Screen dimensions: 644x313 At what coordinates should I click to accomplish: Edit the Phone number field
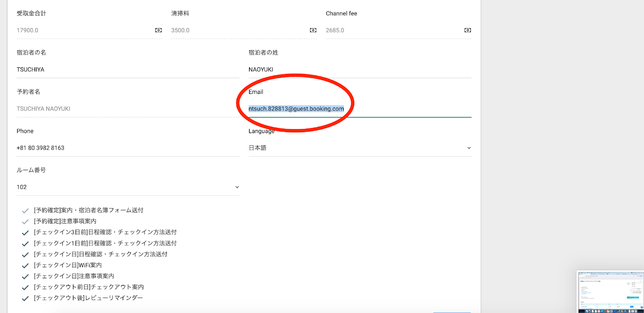click(x=127, y=148)
